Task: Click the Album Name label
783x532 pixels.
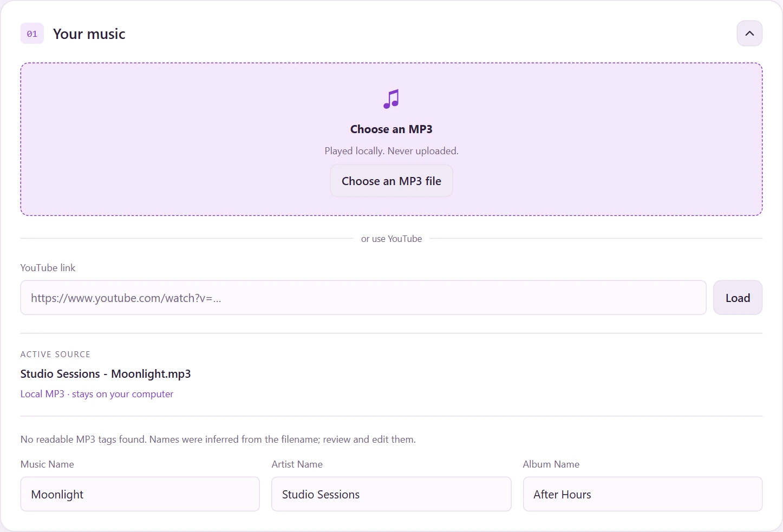Action: [x=551, y=464]
